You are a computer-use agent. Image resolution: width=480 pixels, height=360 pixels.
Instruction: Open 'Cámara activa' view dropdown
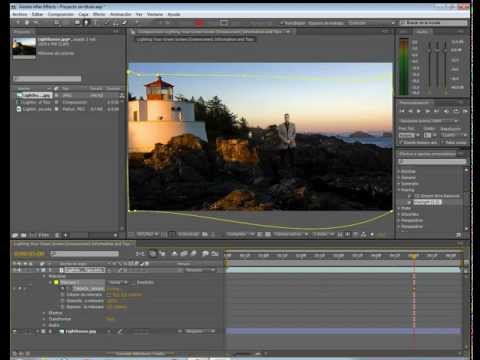[x=291, y=235]
